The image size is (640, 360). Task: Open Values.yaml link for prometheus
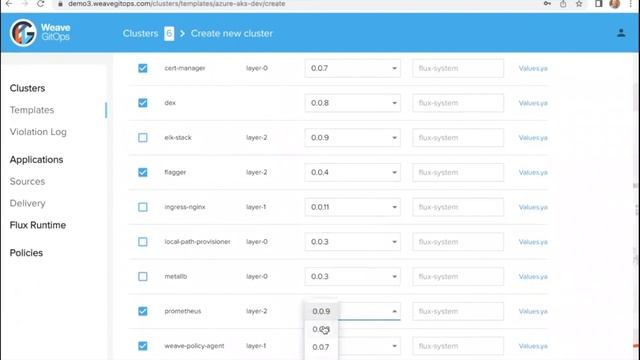(533, 311)
